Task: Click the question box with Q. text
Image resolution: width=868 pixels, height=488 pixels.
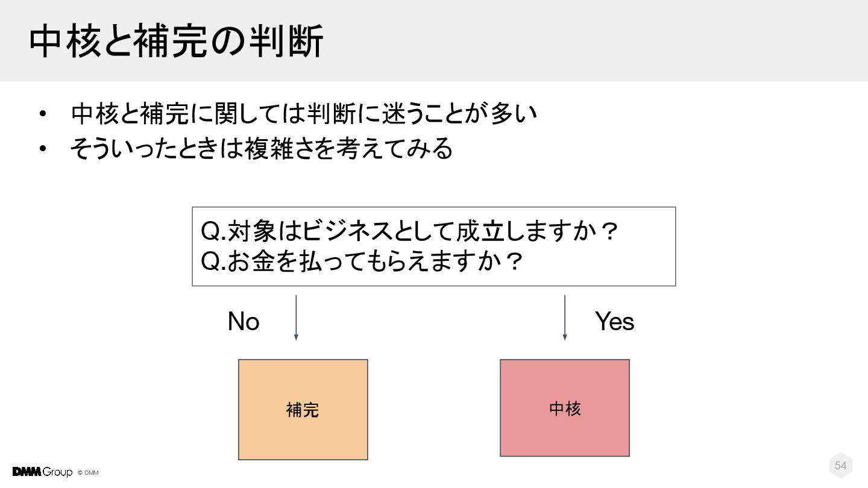Action: pyautogui.click(x=434, y=246)
